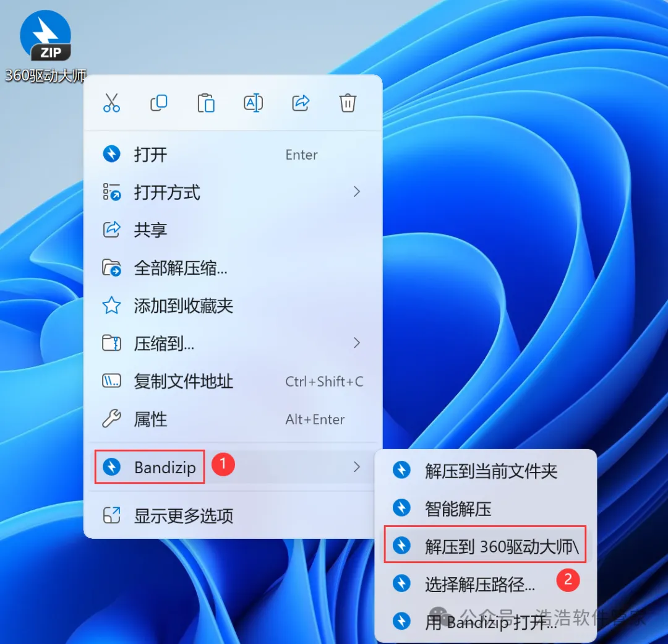The height and width of the screenshot is (644, 668).
Task: Choose 打开 from the context menu
Action: [x=233, y=154]
